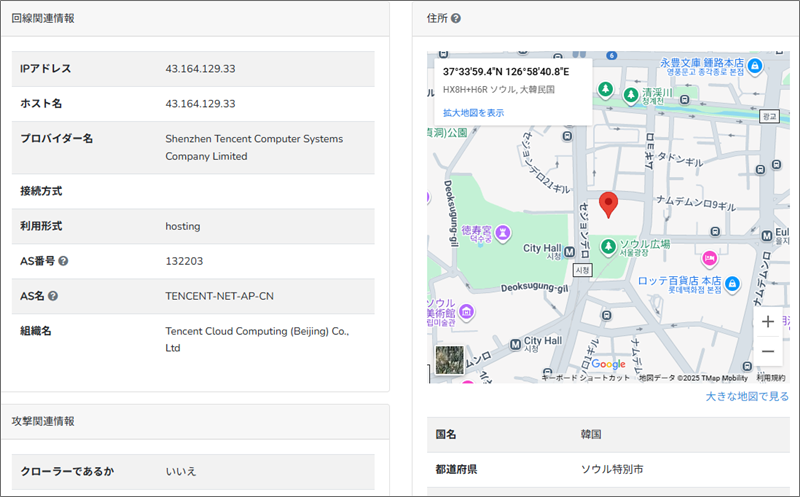Zoom out the map with minus button
Viewport: 800px width, 497px height.
[x=768, y=351]
